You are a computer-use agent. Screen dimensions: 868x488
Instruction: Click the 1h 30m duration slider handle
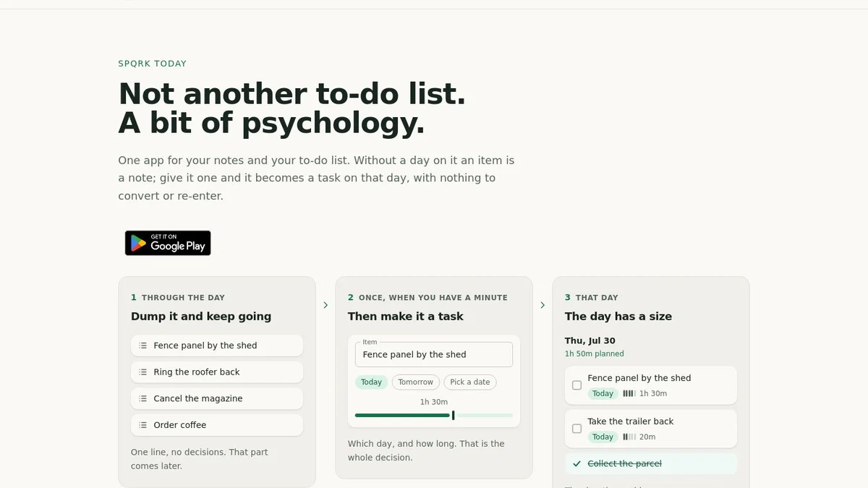453,415
